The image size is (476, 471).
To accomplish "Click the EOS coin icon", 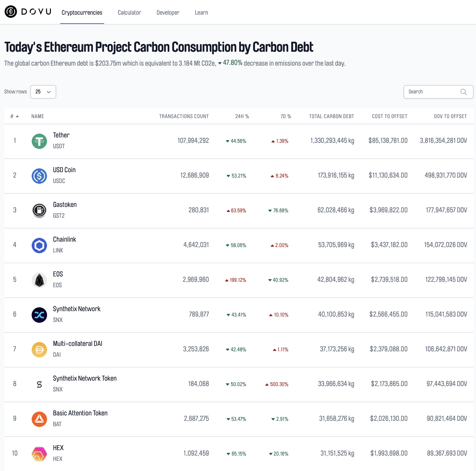I will click(x=39, y=280).
